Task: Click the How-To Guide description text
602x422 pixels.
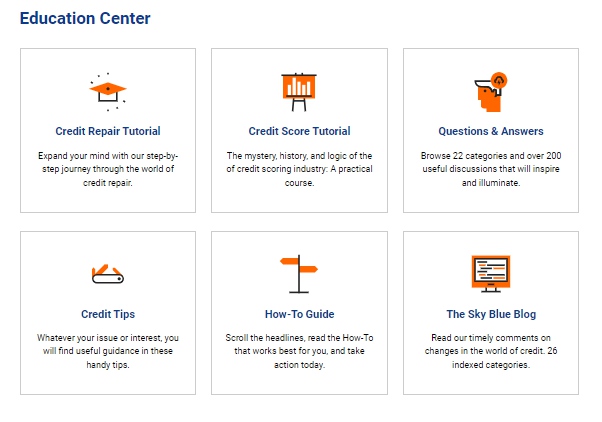Action: pos(299,351)
